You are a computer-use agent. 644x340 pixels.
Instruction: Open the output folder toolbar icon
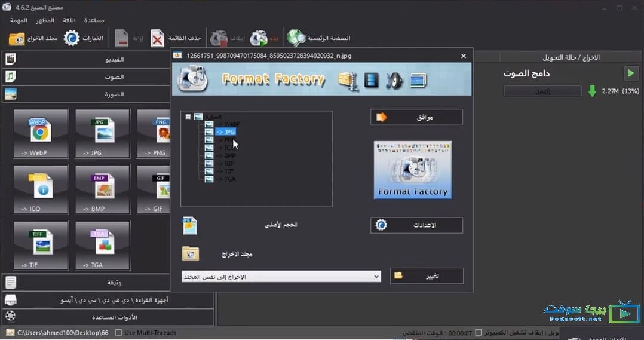tap(17, 39)
